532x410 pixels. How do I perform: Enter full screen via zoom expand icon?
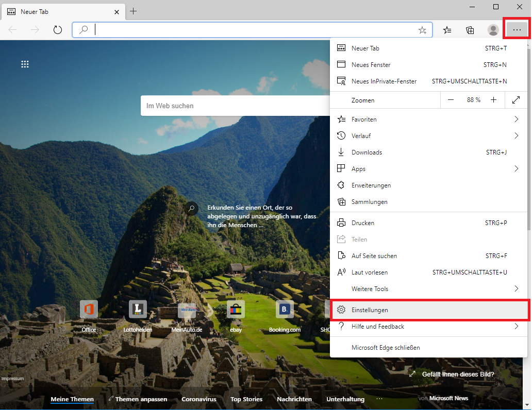pos(516,100)
